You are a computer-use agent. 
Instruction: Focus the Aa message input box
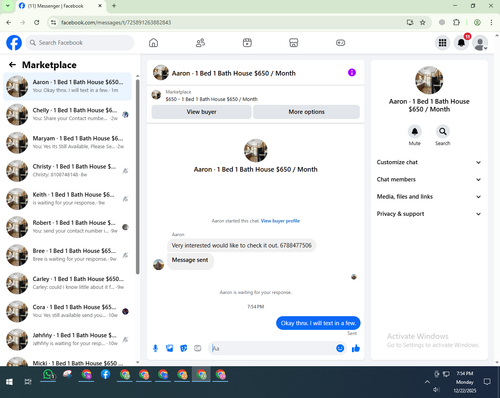click(x=272, y=349)
